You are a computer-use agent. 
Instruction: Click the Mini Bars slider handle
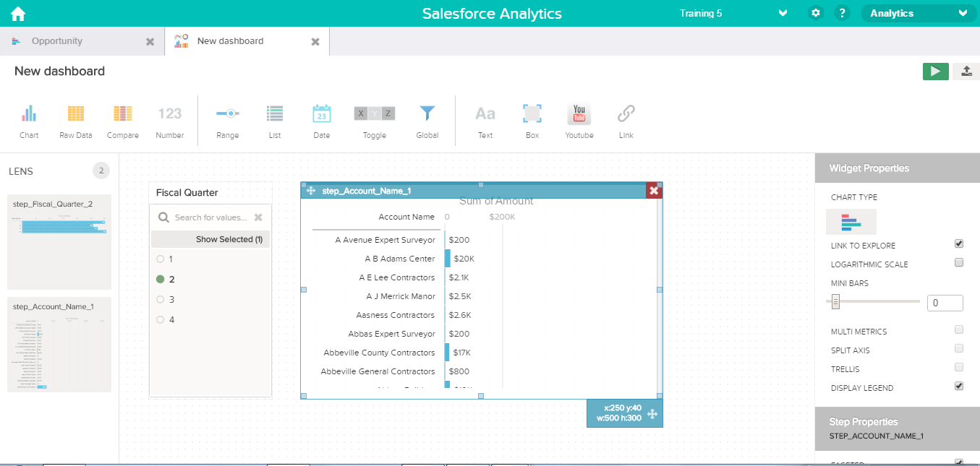pos(835,301)
